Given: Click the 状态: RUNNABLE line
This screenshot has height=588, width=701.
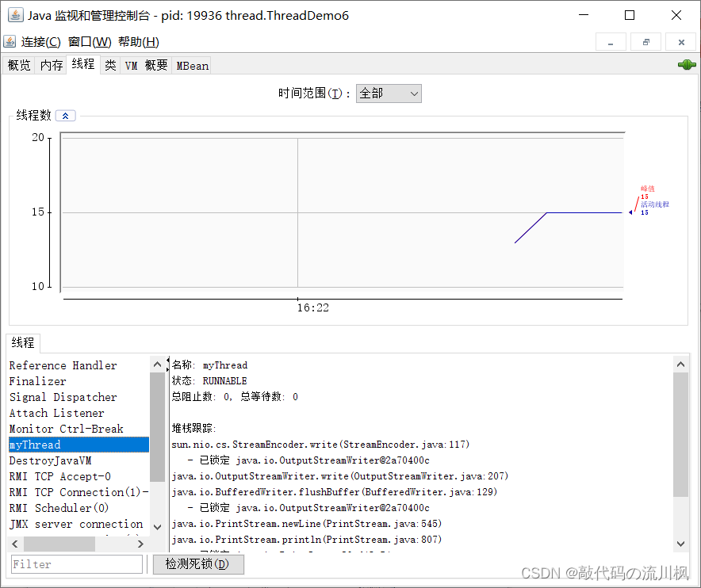Looking at the screenshot, I should click(209, 381).
